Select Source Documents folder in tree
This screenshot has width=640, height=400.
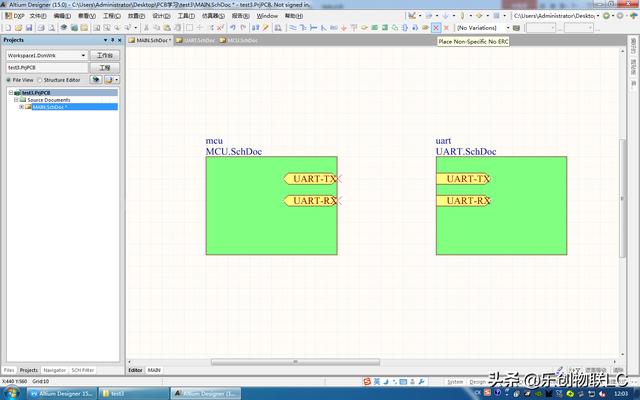click(49, 100)
